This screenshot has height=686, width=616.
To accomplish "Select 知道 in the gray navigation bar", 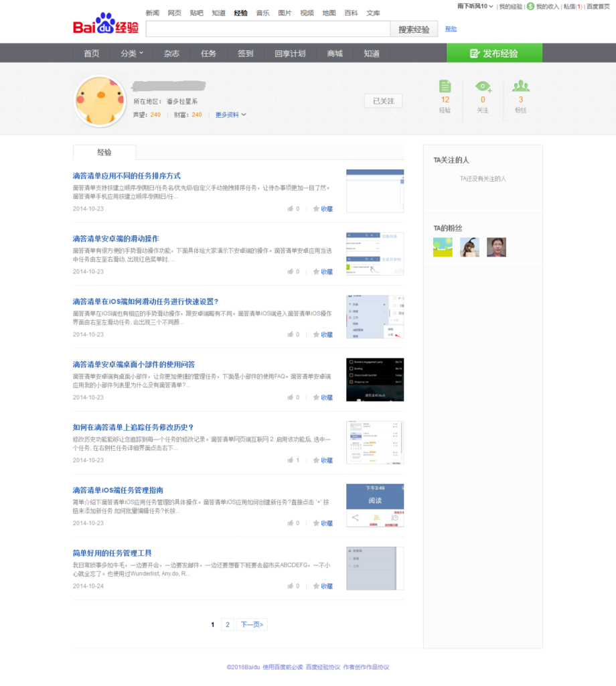I will pyautogui.click(x=372, y=54).
